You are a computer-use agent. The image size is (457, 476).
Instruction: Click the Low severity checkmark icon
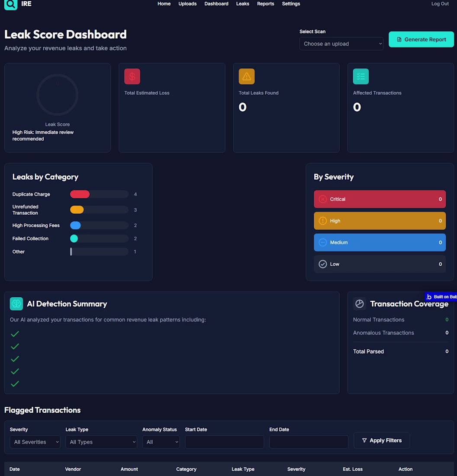click(x=323, y=264)
